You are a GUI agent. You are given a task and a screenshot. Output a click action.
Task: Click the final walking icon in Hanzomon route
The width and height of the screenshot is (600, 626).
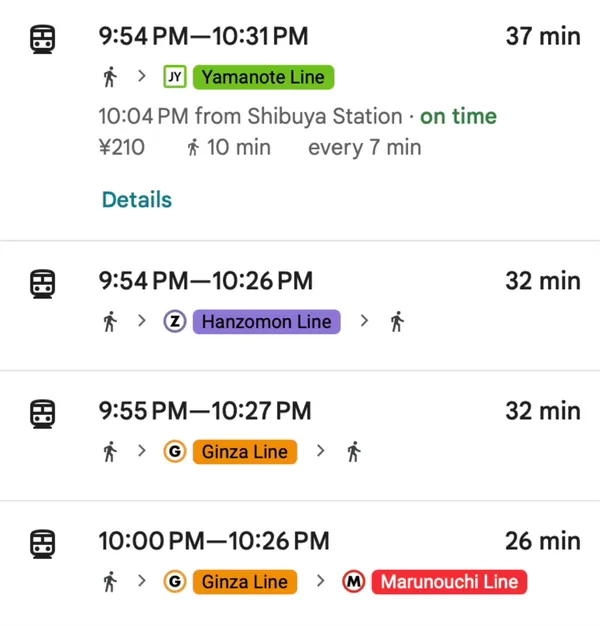point(397,322)
